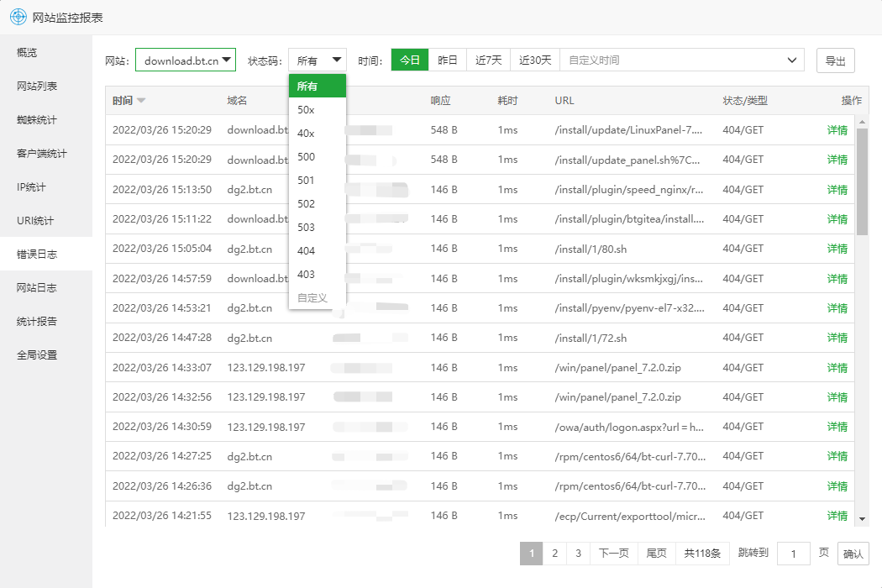Pick status code 502 option
This screenshot has width=882, height=588.
tap(318, 203)
